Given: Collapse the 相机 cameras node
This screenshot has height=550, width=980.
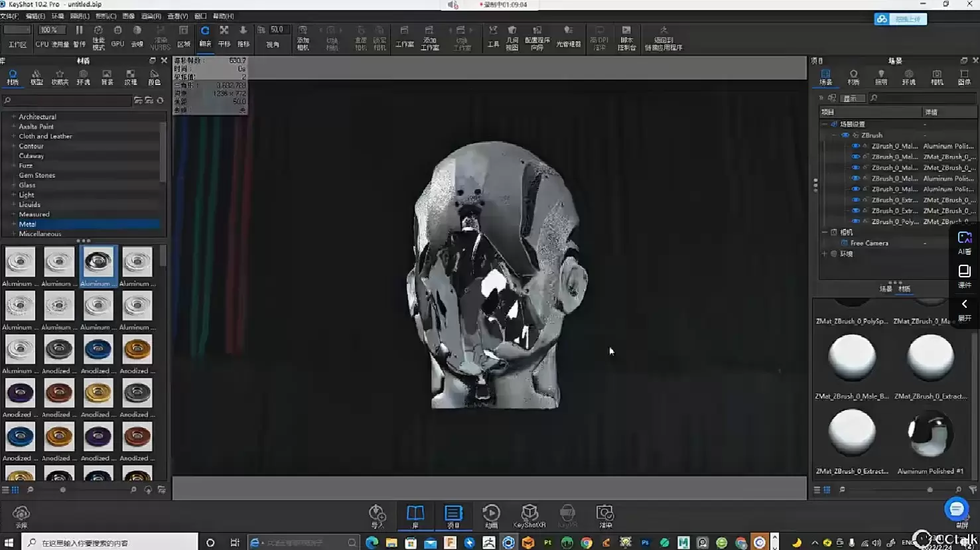Looking at the screenshot, I should point(825,232).
